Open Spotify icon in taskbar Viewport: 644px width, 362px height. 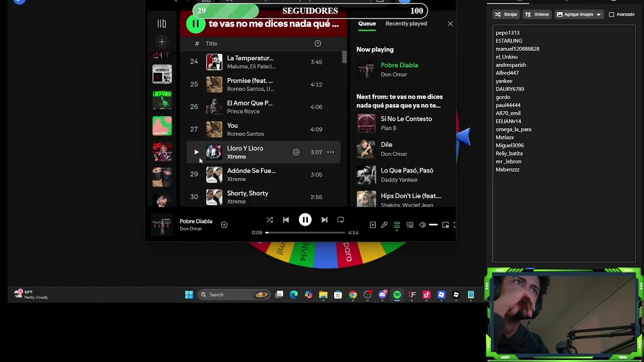[x=397, y=295]
